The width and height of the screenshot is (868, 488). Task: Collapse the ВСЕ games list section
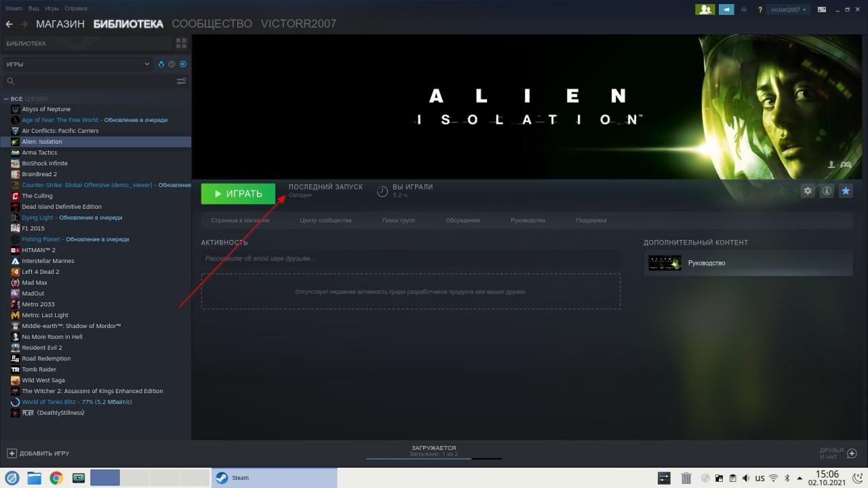6,99
